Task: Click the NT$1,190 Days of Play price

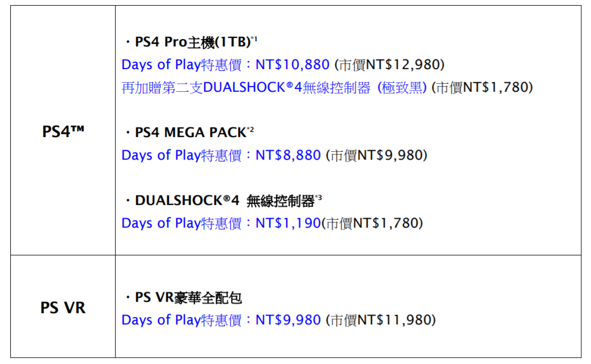Action: [x=288, y=224]
